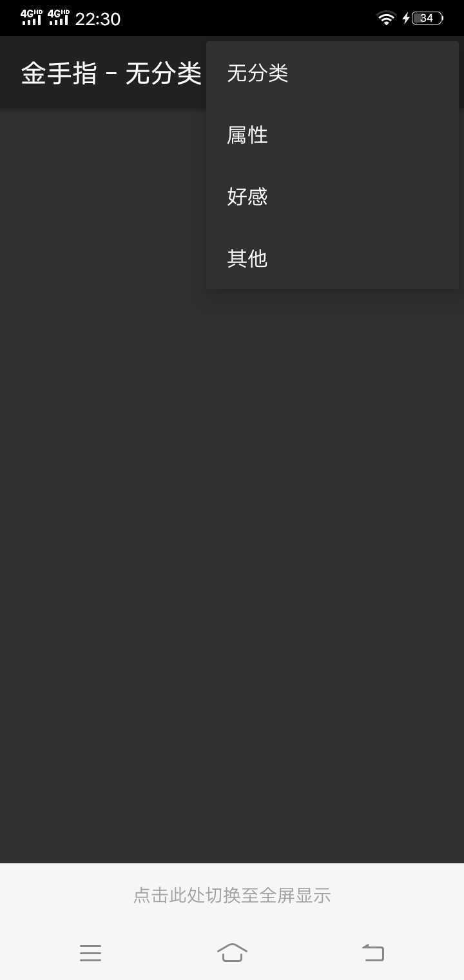Select 无分类 in the category popup menu

click(333, 73)
